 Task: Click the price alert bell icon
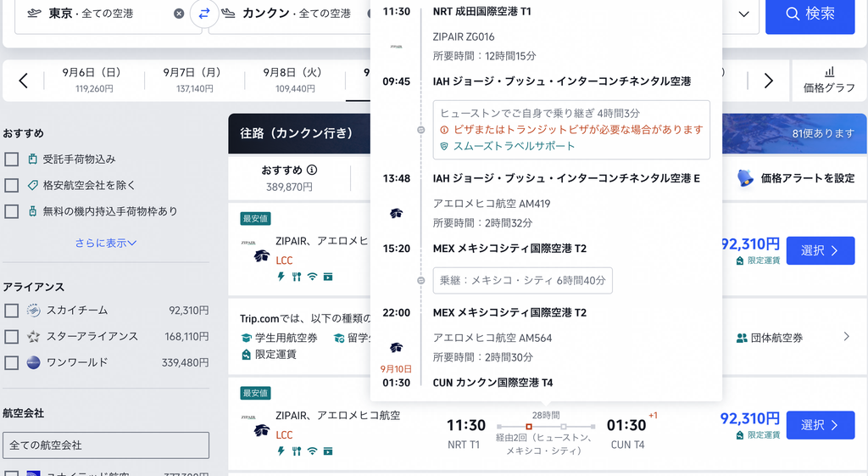pos(746,178)
